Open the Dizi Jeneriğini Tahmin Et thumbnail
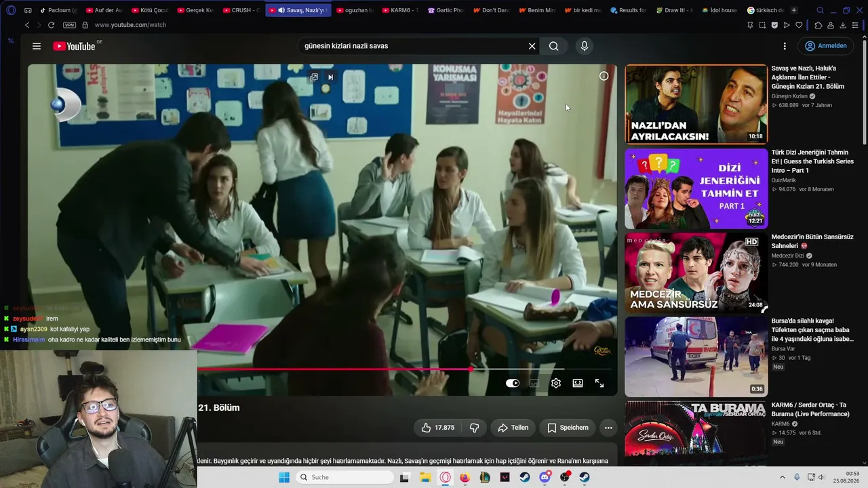 696,188
